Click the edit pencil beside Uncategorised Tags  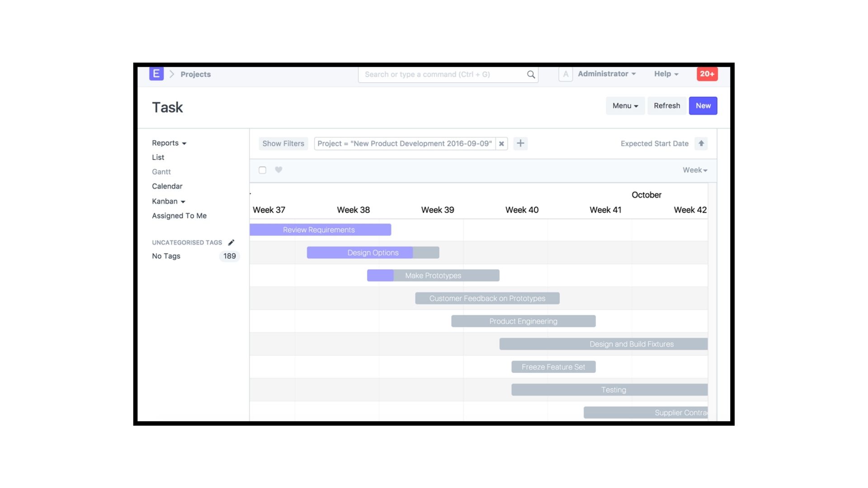(231, 242)
